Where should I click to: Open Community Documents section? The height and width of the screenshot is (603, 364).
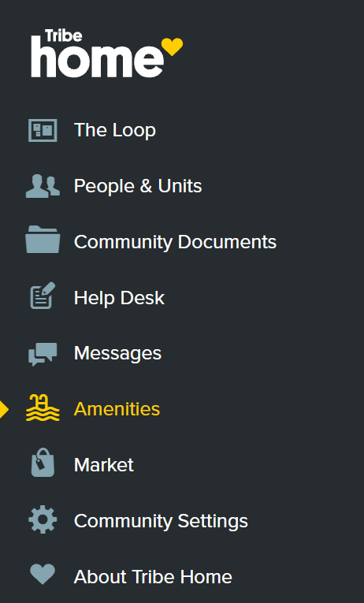[x=175, y=242]
